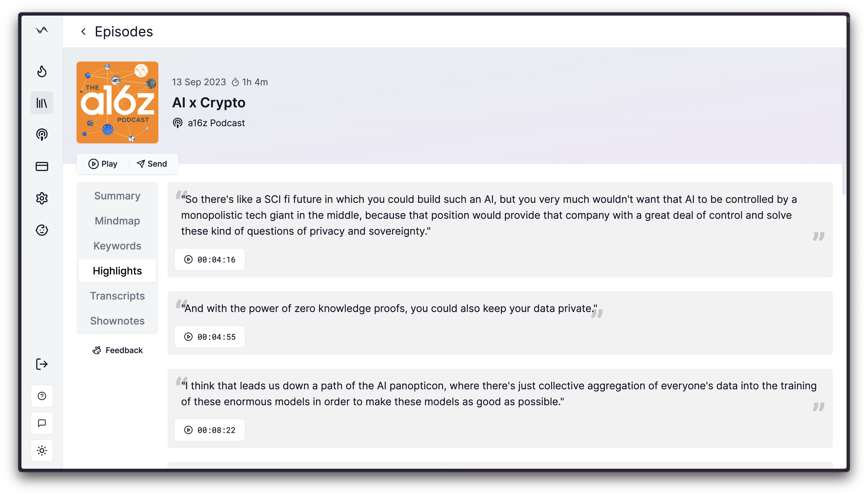Screen dimensions: 868x496
Task: Play highlight at timestamp 00:04:16
Action: click(210, 260)
